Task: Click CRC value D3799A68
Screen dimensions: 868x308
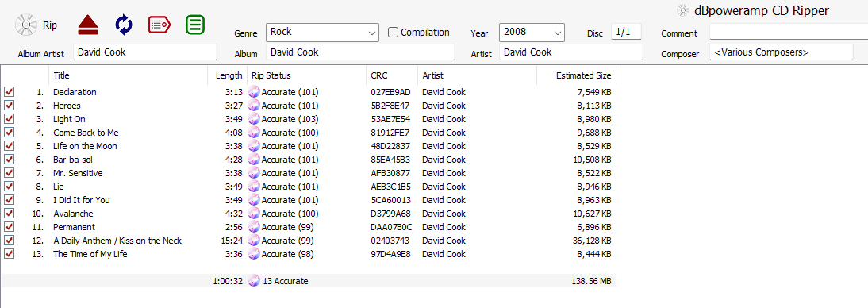Action: tap(391, 214)
